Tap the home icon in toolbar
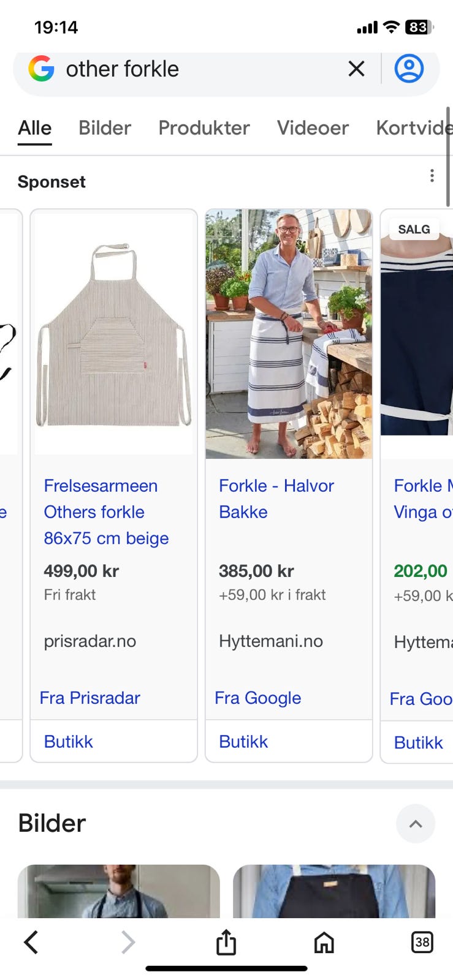The image size is (453, 980). coord(324,942)
